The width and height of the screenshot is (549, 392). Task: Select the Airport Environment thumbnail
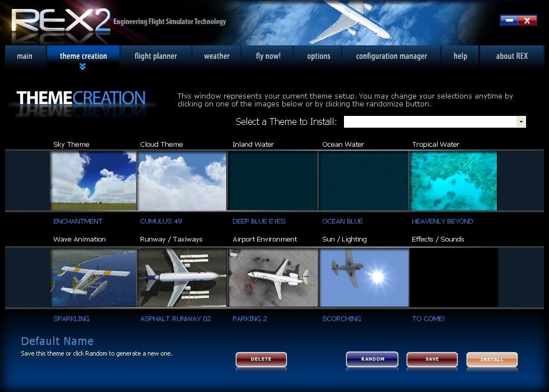pos(273,278)
